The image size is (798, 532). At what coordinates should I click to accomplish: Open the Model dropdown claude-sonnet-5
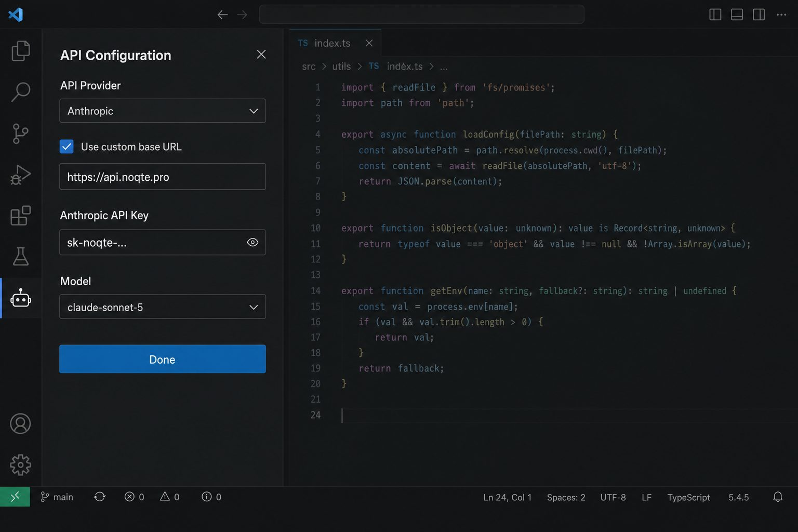pos(163,307)
